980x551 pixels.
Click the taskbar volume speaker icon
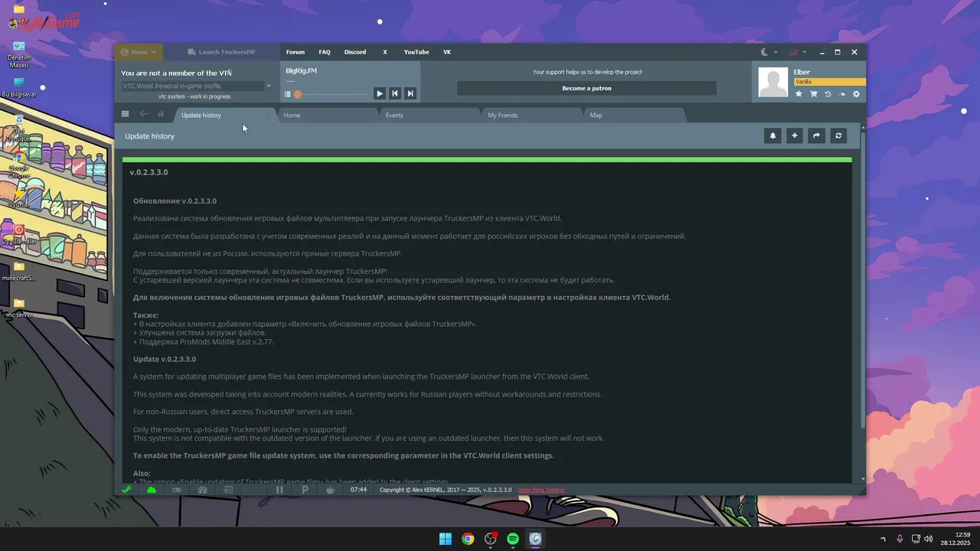(x=928, y=539)
